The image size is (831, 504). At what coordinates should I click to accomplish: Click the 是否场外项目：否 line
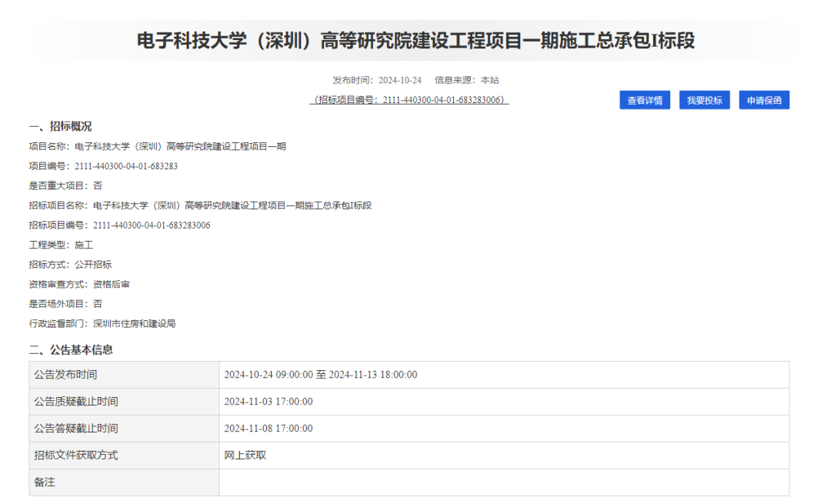click(65, 304)
